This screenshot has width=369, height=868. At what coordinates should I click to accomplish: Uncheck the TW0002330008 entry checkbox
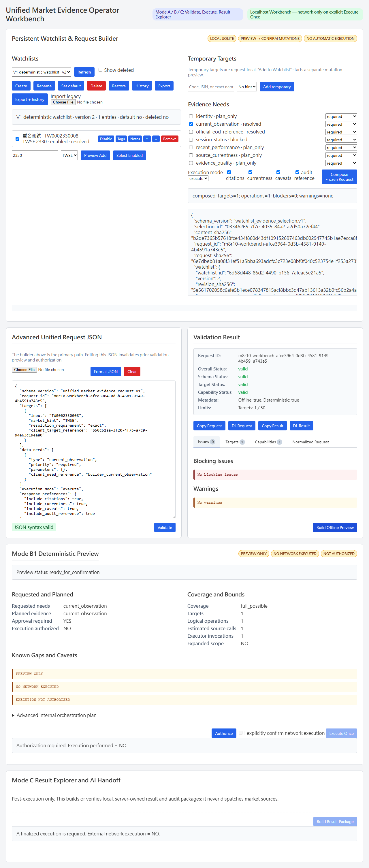coord(18,139)
